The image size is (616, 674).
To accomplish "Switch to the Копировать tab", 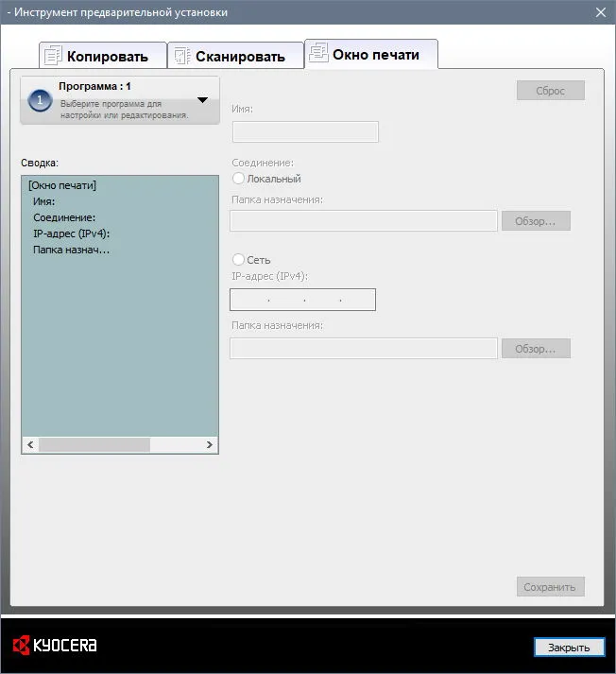I will click(x=103, y=56).
